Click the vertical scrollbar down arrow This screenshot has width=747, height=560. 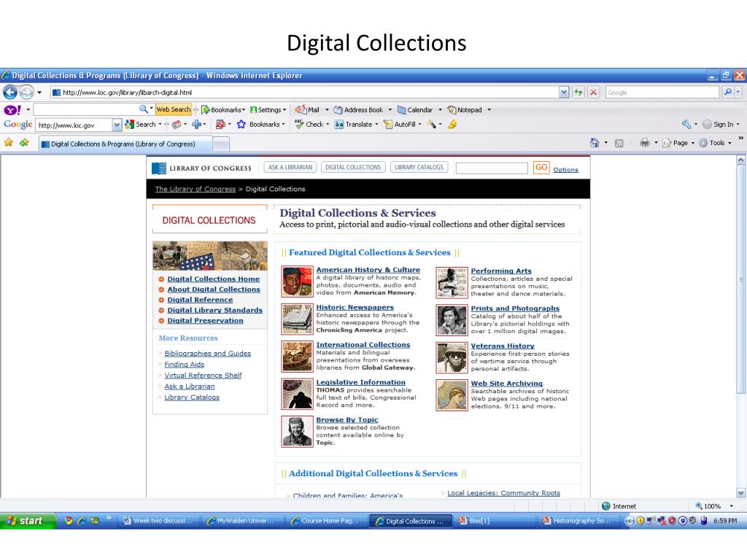(x=740, y=493)
